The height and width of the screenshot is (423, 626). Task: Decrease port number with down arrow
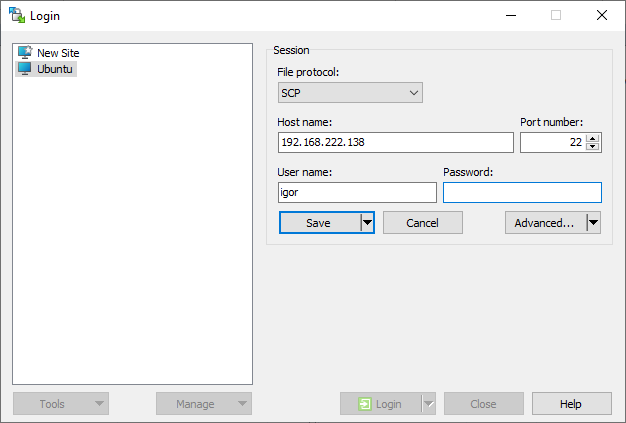(x=593, y=147)
